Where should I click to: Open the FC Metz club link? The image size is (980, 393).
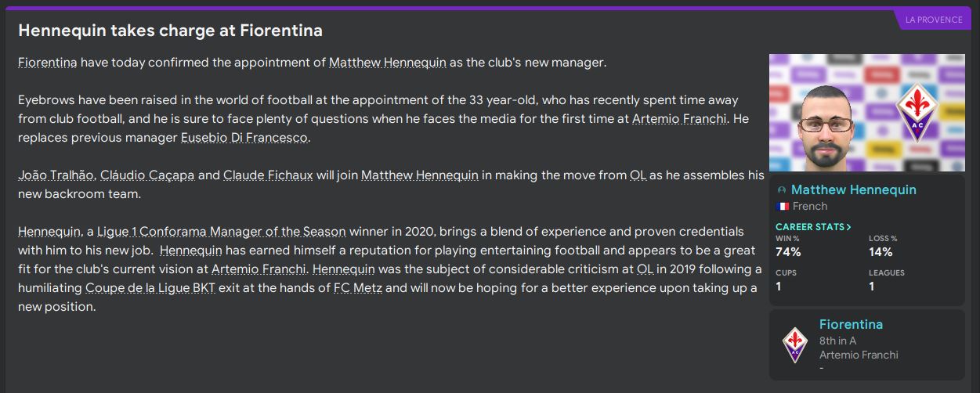point(358,288)
